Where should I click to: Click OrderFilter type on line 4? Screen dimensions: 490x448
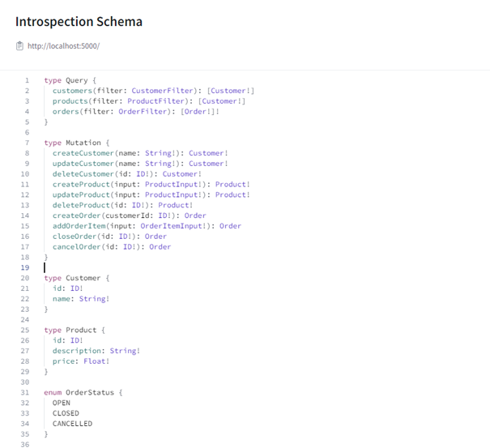pos(143,112)
